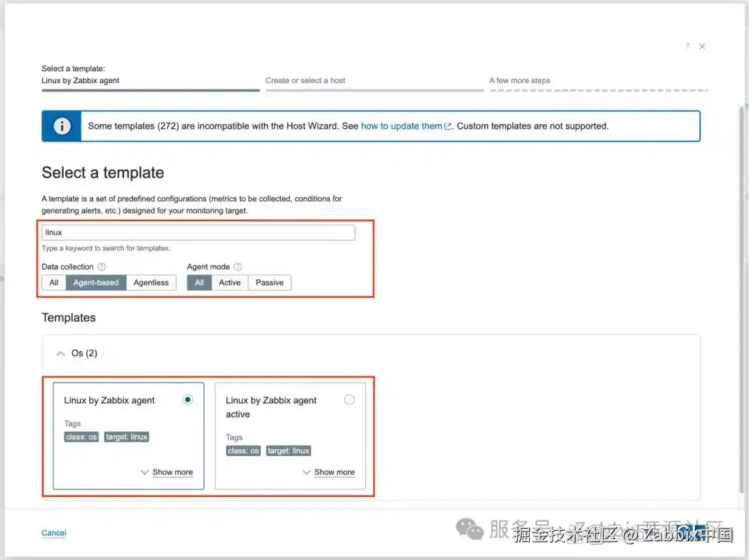Click the Data collection help icon
This screenshot has height=560, width=749.
102,267
